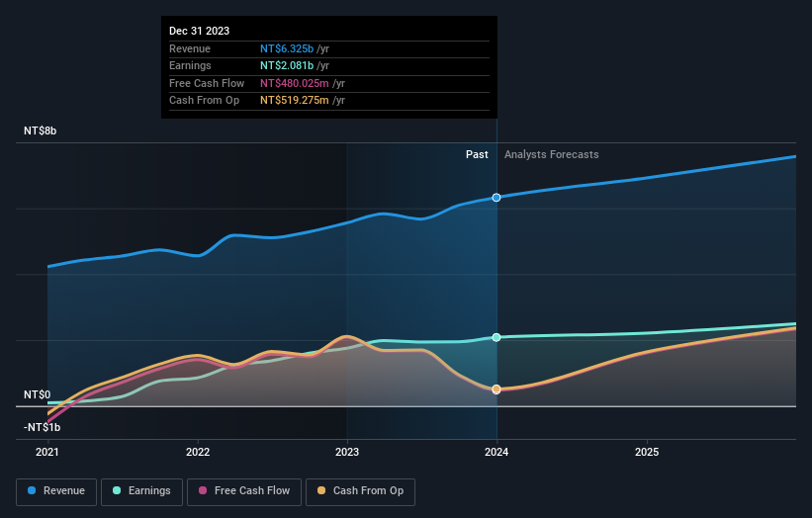The width and height of the screenshot is (812, 518).
Task: Click the NT$6.325b revenue value
Action: pyautogui.click(x=287, y=48)
